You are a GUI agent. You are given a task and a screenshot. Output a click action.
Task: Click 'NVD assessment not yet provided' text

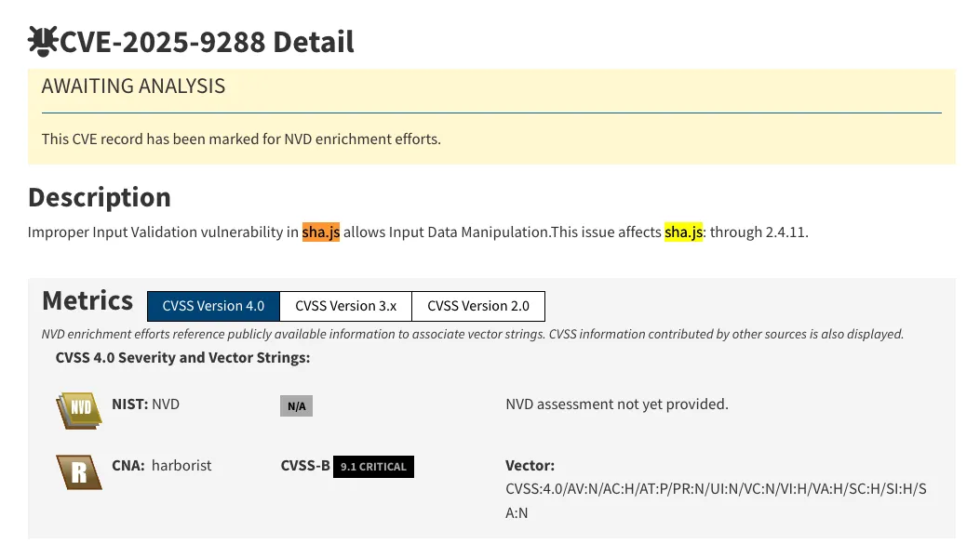[x=616, y=404]
